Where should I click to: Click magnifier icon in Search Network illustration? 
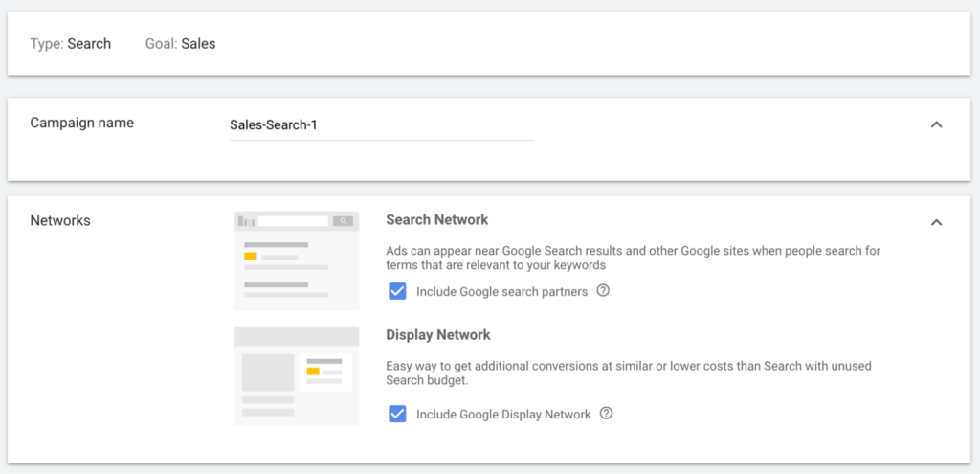coord(344,221)
